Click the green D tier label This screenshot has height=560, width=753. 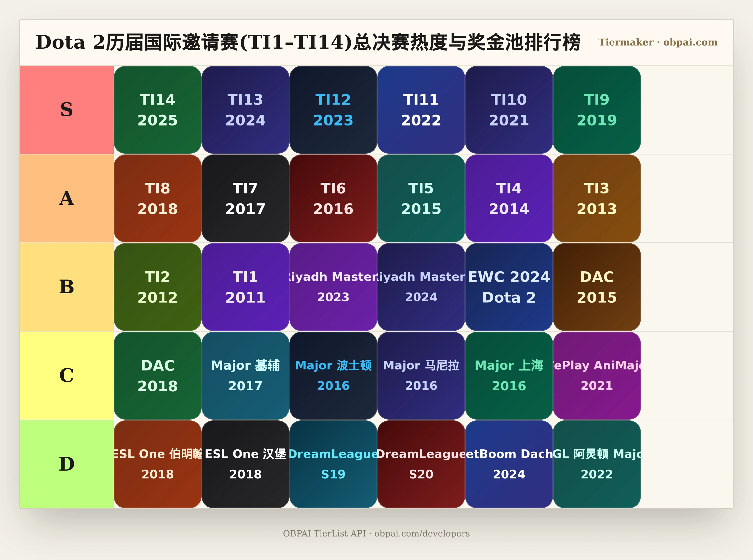click(x=67, y=464)
